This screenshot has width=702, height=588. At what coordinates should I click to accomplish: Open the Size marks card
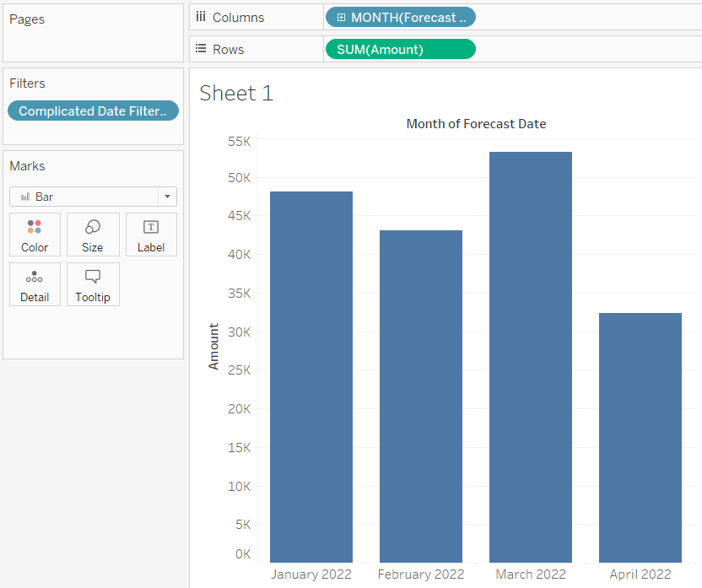(93, 235)
